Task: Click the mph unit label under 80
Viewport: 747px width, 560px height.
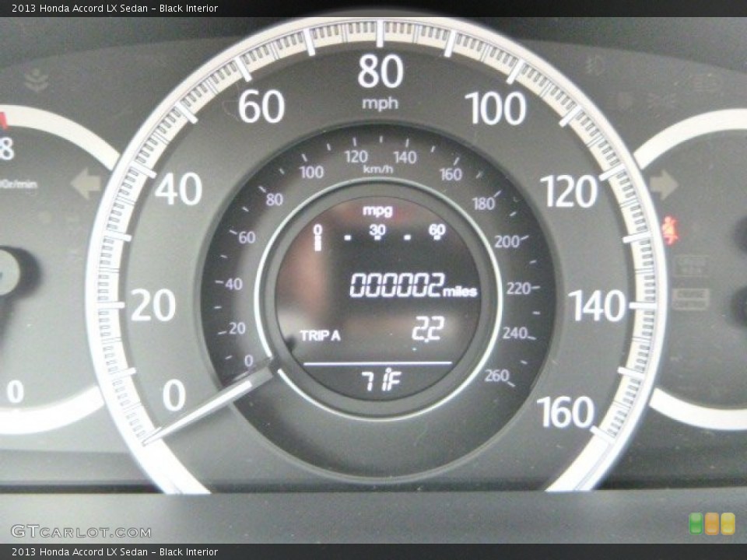Action: tap(380, 103)
